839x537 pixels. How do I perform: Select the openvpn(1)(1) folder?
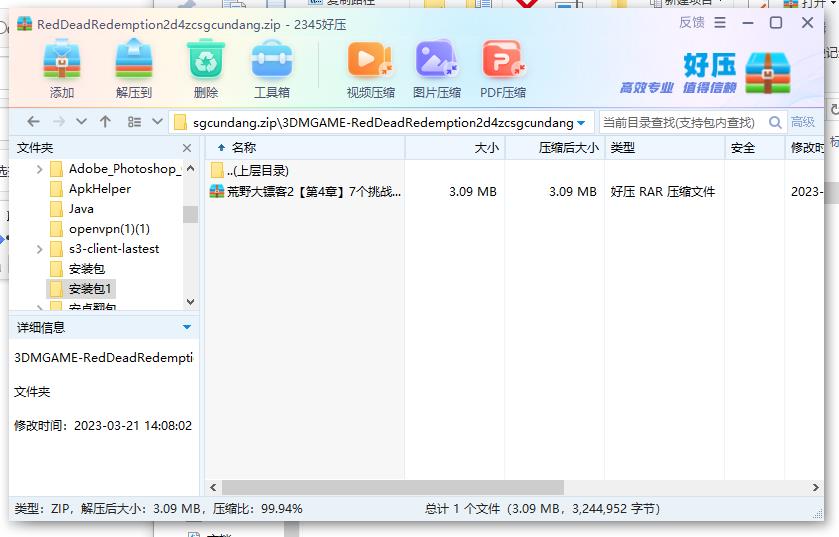[100, 229]
